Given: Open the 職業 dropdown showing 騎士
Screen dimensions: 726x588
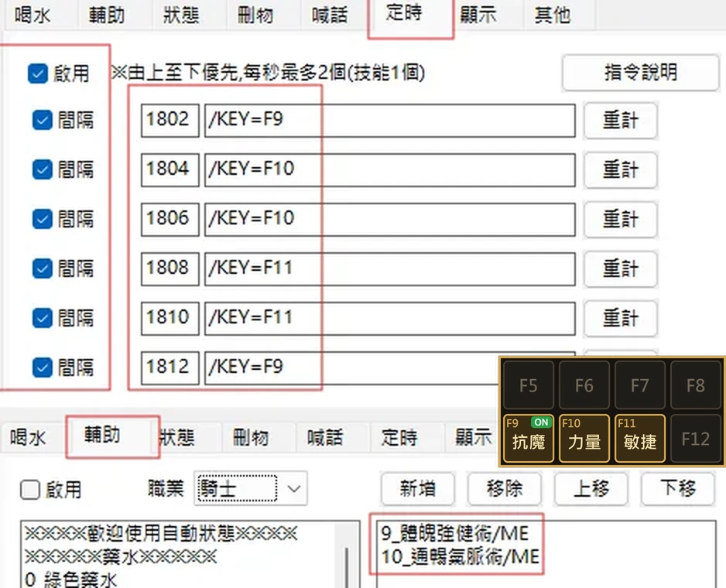Looking at the screenshot, I should click(251, 488).
